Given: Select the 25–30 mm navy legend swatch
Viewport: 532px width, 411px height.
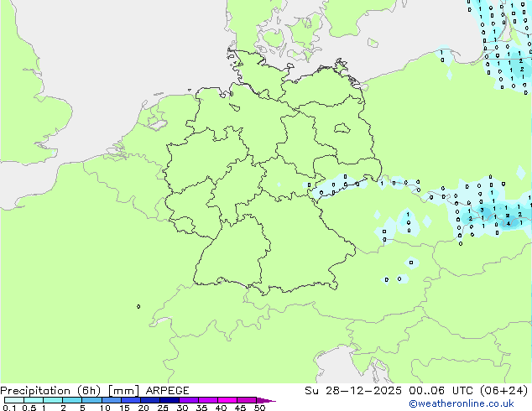Looking at the screenshot, I should (170, 400).
